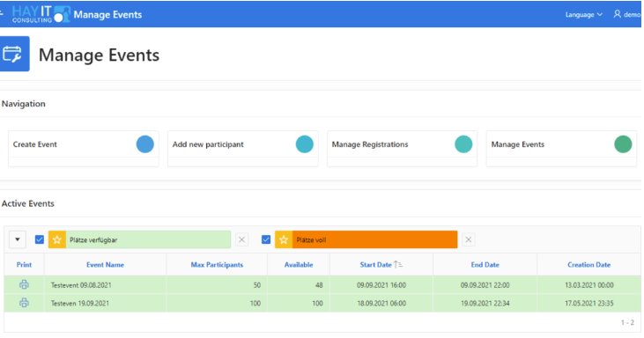Click the demo user icon
Viewport: 644px width, 338px height.
[617, 14]
